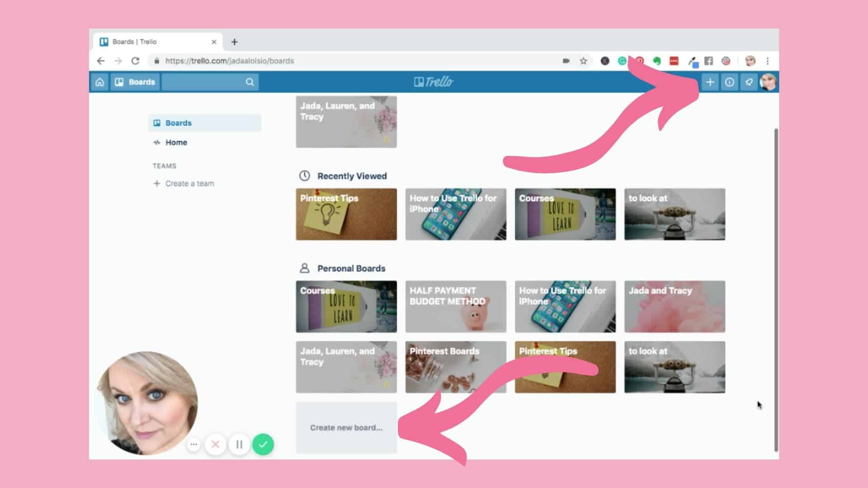Close the Boards | Trello tab
The width and height of the screenshot is (868, 488).
coord(214,42)
